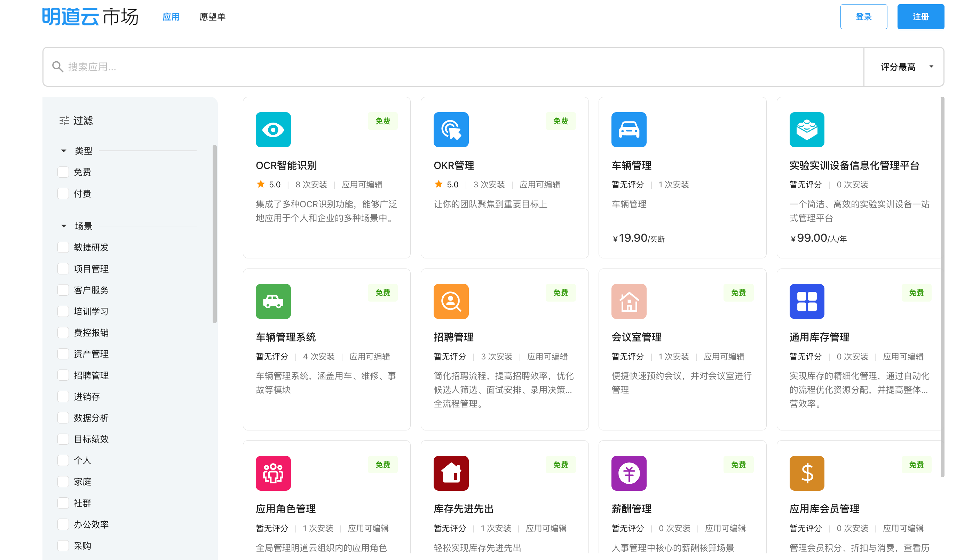Tick the 招聘管理 filter checkbox in sidebar
The width and height of the screenshot is (980, 560).
(63, 375)
